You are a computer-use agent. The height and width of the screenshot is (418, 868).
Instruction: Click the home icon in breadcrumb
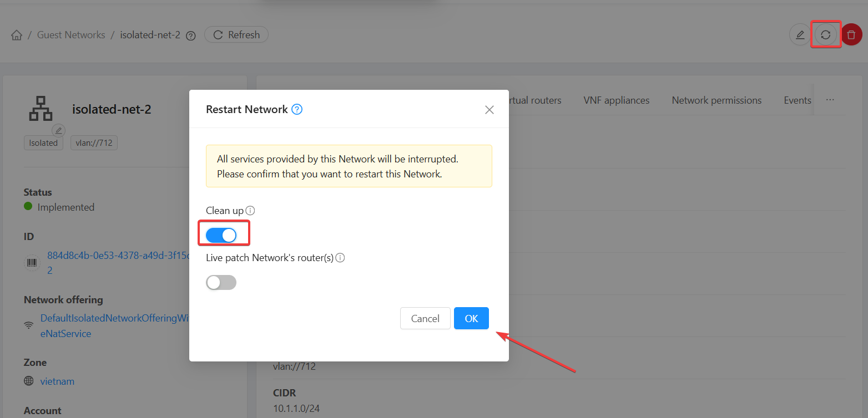point(17,35)
